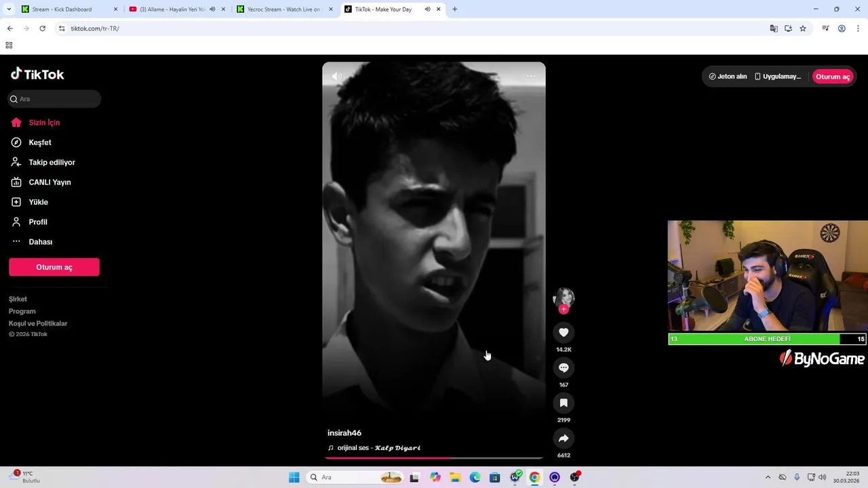Open Microsoft Edge from taskbar
868x488 pixels.
[x=475, y=477]
